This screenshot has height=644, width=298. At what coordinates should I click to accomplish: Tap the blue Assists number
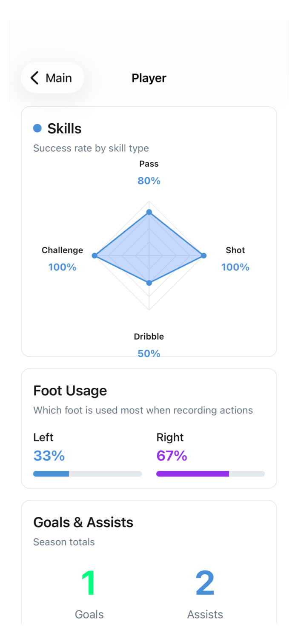[205, 583]
